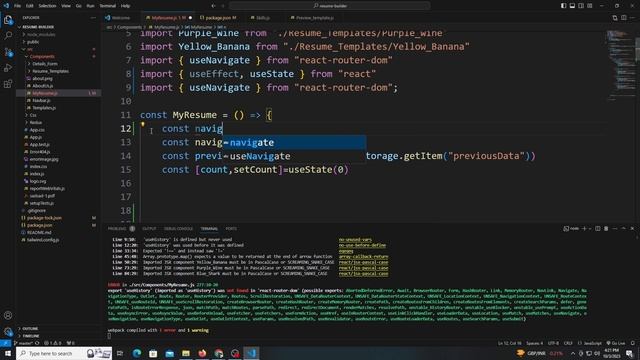Open the Terminal menu

(108, 6)
